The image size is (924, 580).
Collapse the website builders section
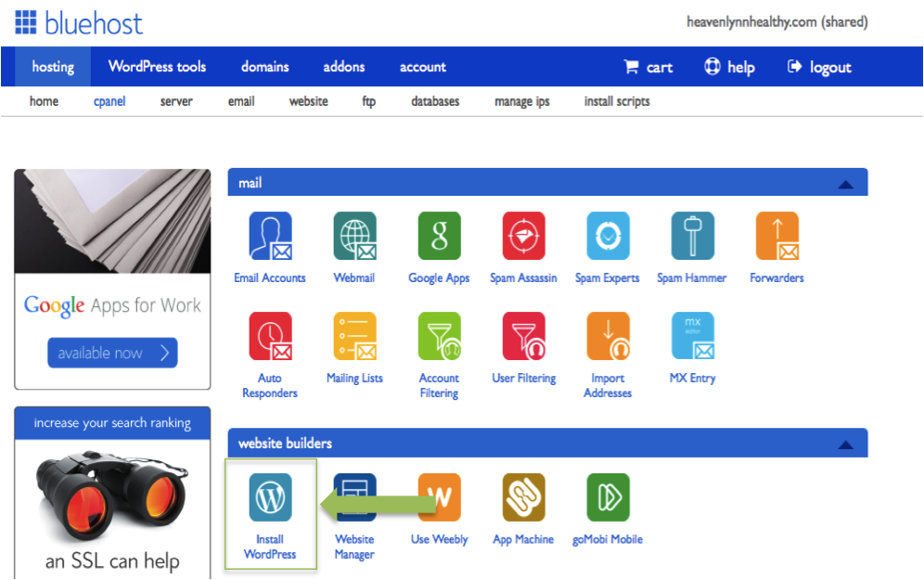pyautogui.click(x=846, y=445)
